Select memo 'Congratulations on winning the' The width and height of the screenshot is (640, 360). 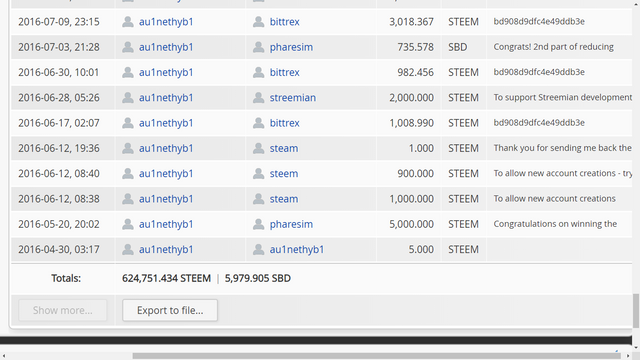click(555, 224)
